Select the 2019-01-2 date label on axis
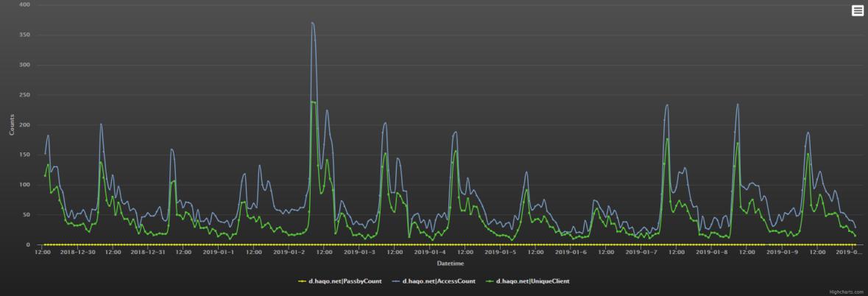The image size is (868, 296). pos(289,252)
